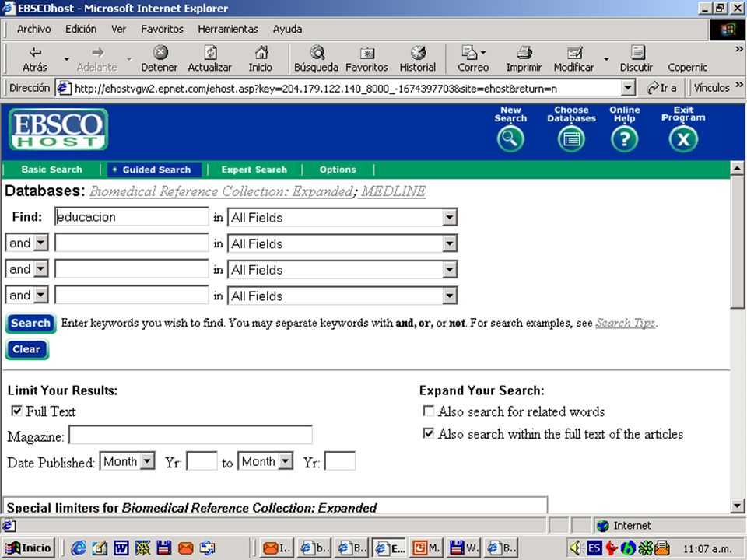Click the Inicio Start button on taskbar
Image resolution: width=747 pixels, height=560 pixels.
[x=29, y=548]
